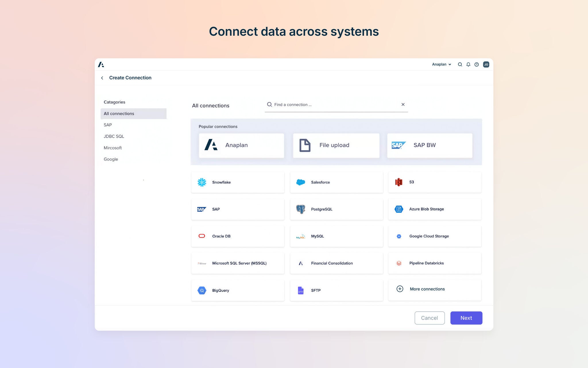588x368 pixels.
Task: Open the JG user avatar
Action: point(486,64)
